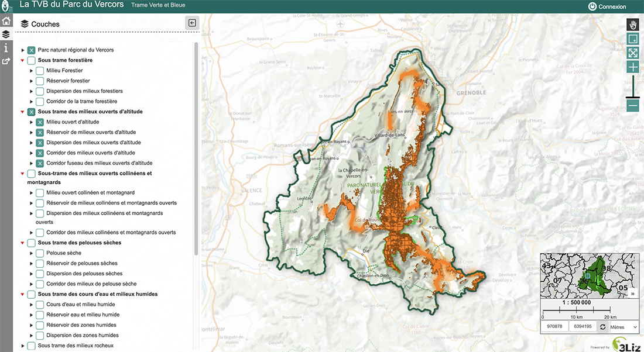Zoom to the full map extent
This screenshot has width=644, height=352.
[x=632, y=53]
